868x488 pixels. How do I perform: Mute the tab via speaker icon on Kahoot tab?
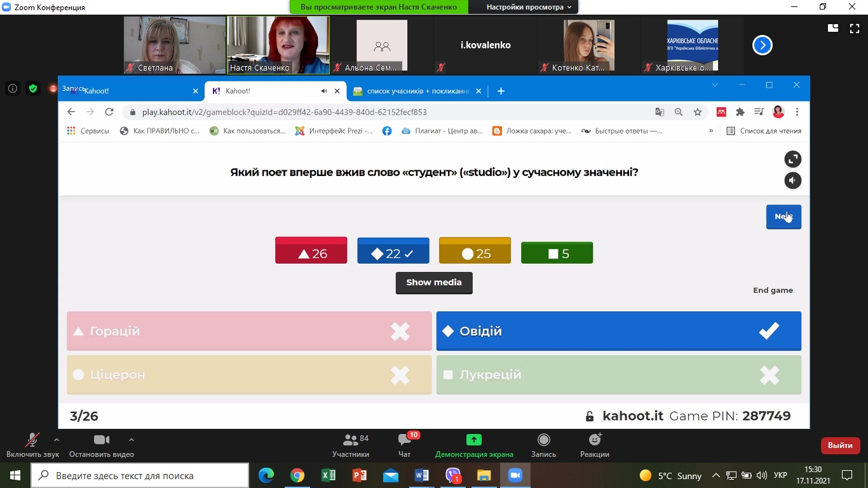tap(324, 91)
